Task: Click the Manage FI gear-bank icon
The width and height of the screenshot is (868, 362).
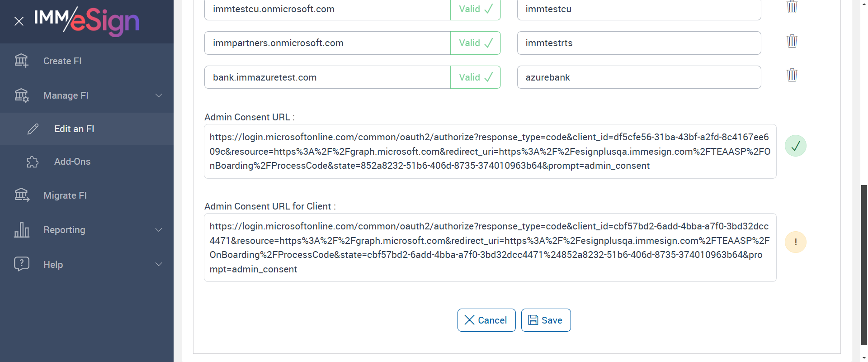Action: tap(21, 95)
